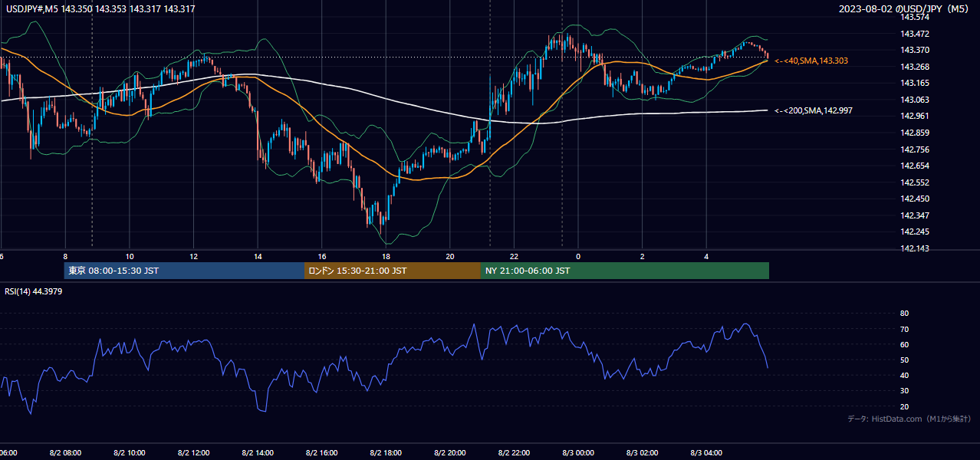
Task: Click the 8/2 22:00 date axis label
Action: click(515, 453)
